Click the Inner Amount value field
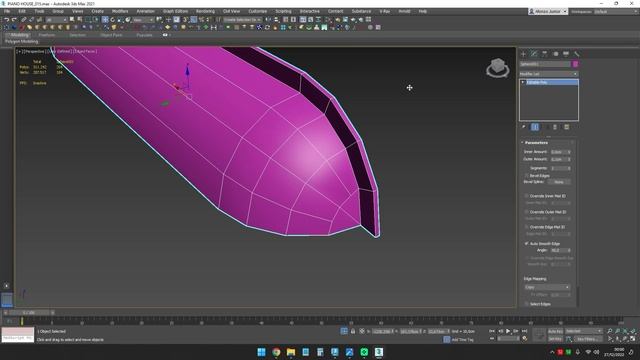 pyautogui.click(x=558, y=152)
